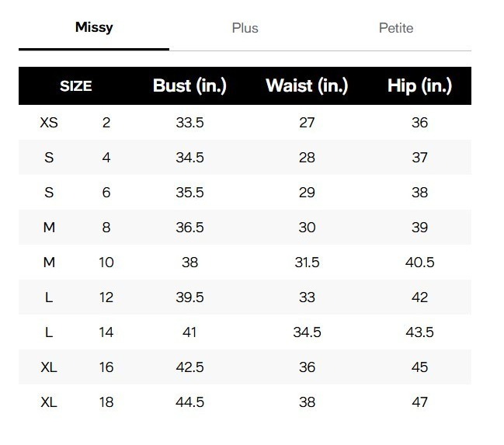This screenshot has height=445, width=504.
Task: Open the Petite size tab
Action: pos(396,28)
